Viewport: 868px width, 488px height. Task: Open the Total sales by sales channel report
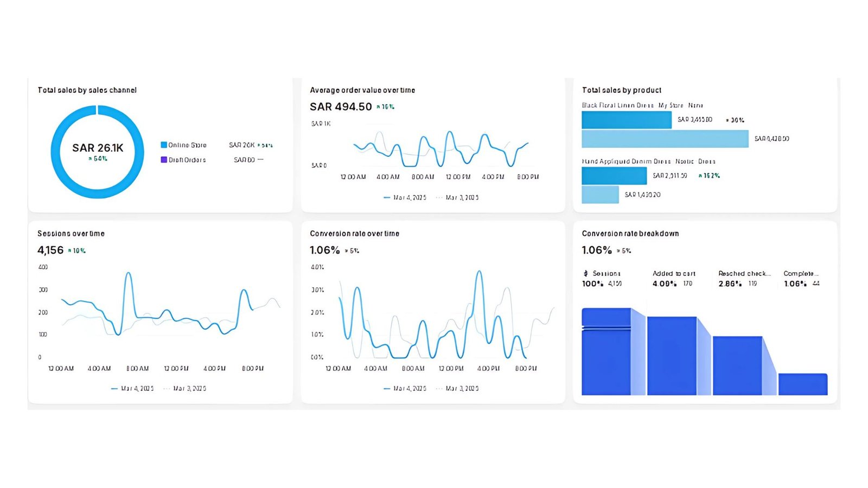pyautogui.click(x=87, y=90)
